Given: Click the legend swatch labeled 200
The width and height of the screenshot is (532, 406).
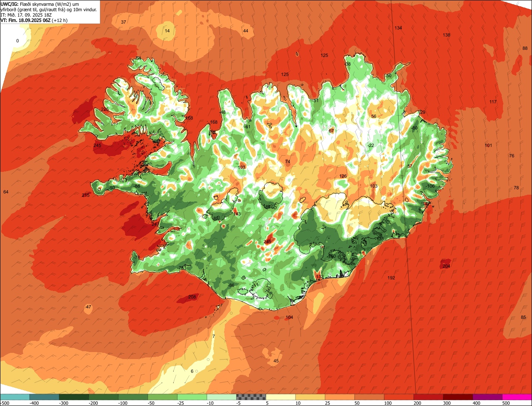Looking at the screenshot, I should click(428, 397).
